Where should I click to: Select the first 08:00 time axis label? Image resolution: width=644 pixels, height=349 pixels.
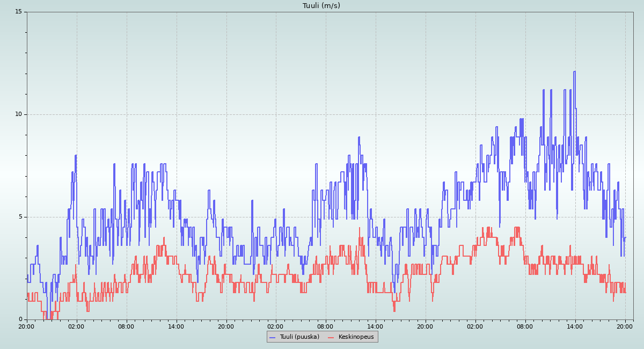(x=126, y=326)
